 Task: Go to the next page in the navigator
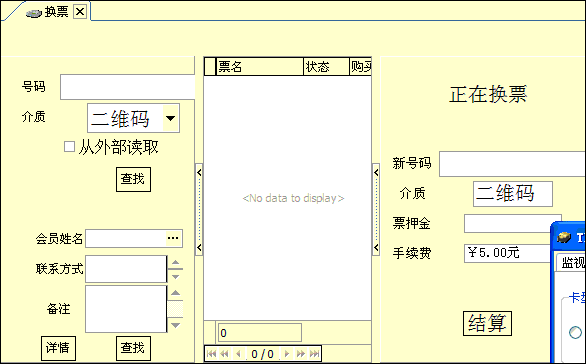tap(300, 354)
